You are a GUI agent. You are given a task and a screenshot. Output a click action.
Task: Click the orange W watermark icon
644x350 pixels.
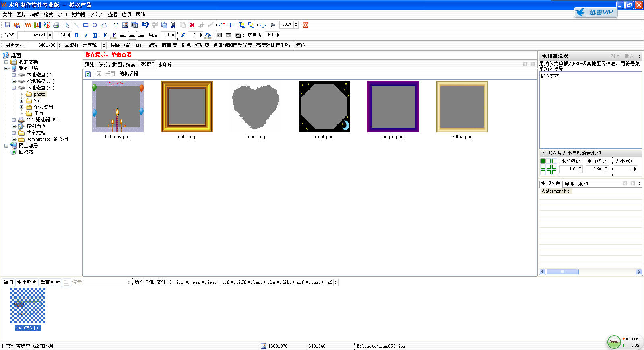pyautogui.click(x=28, y=25)
